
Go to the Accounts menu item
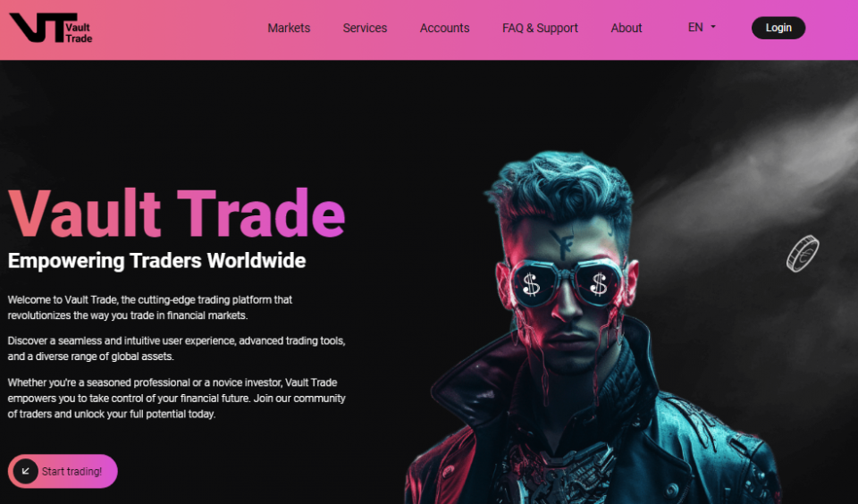pos(444,28)
